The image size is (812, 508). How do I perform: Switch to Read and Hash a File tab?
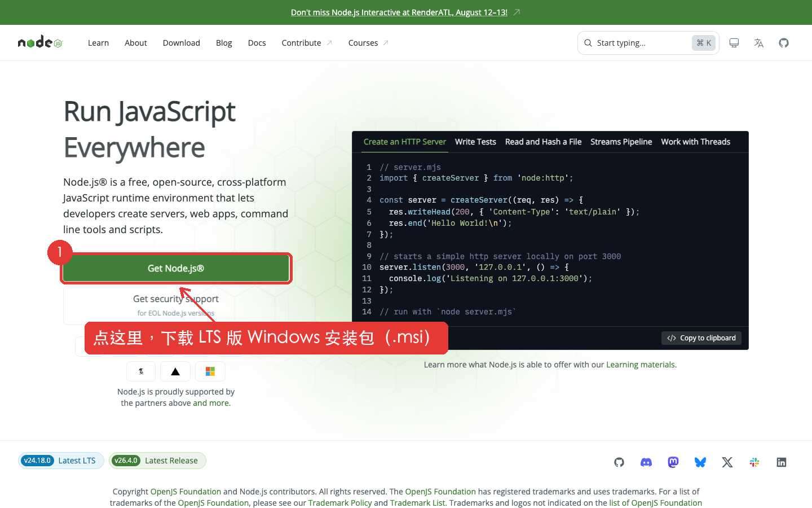(543, 142)
